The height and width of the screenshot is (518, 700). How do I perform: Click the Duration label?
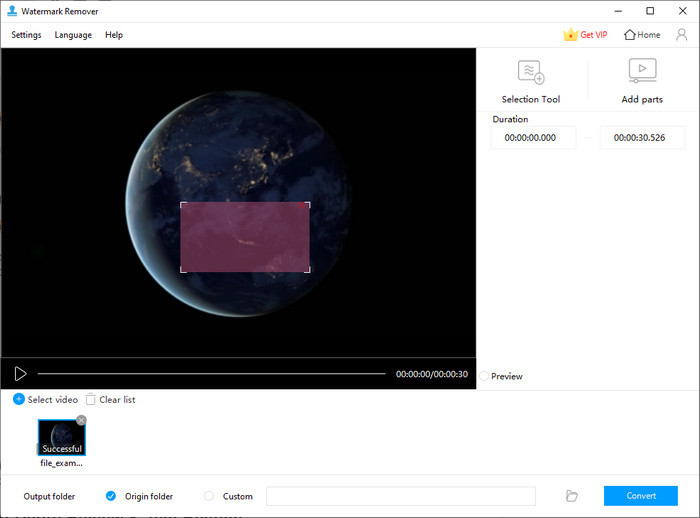tap(510, 119)
